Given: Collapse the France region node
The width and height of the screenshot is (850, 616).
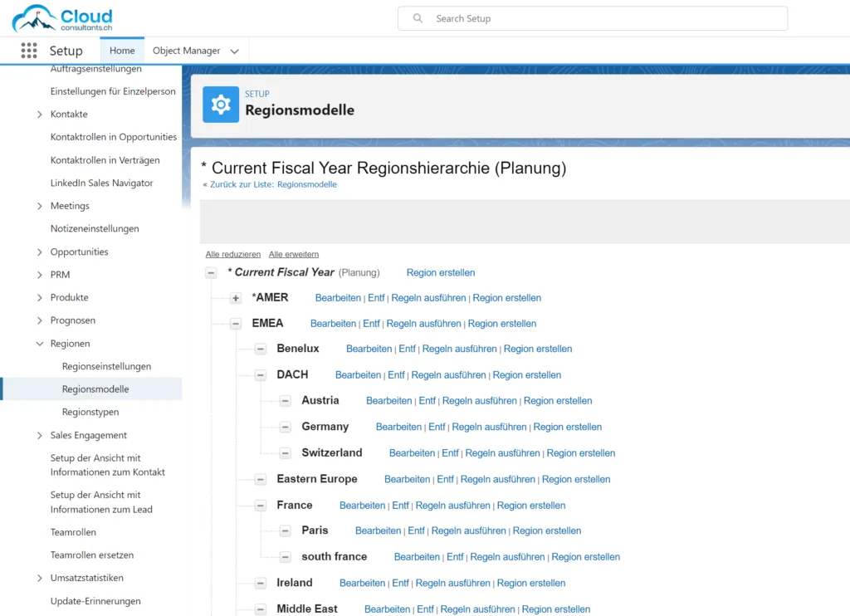Looking at the screenshot, I should (x=261, y=506).
